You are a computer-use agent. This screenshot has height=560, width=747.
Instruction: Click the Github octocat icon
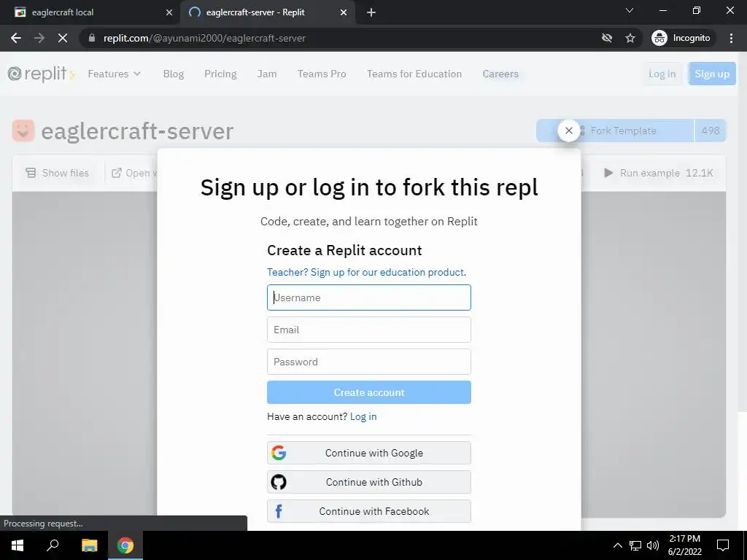279,482
